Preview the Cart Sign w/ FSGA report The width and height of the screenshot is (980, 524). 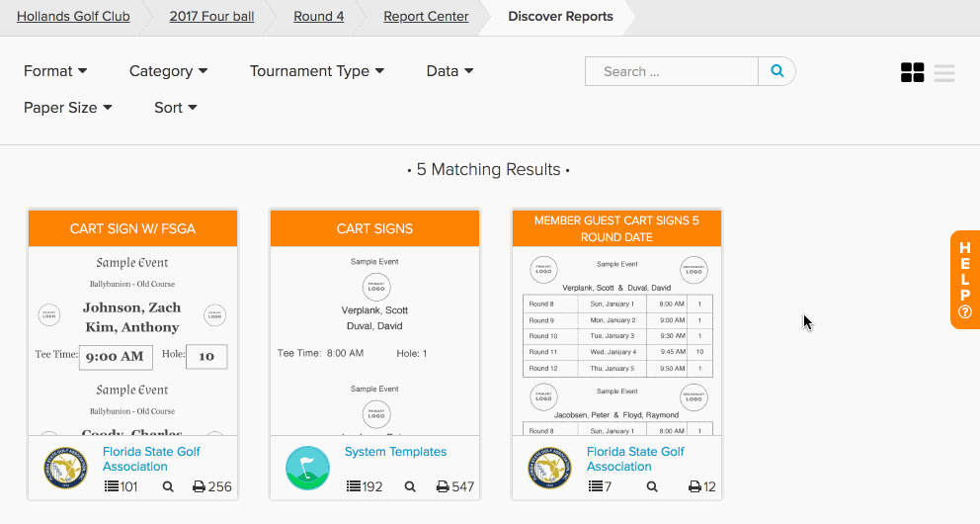pos(168,486)
